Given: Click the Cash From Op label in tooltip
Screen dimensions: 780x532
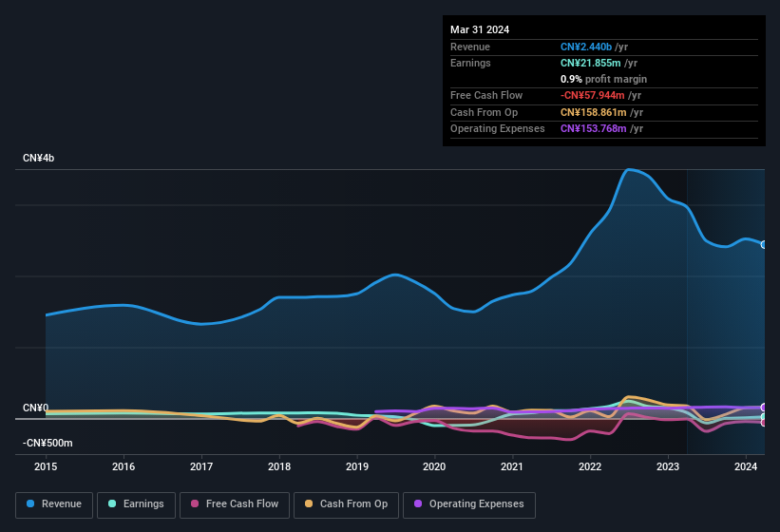Looking at the screenshot, I should pos(484,112).
